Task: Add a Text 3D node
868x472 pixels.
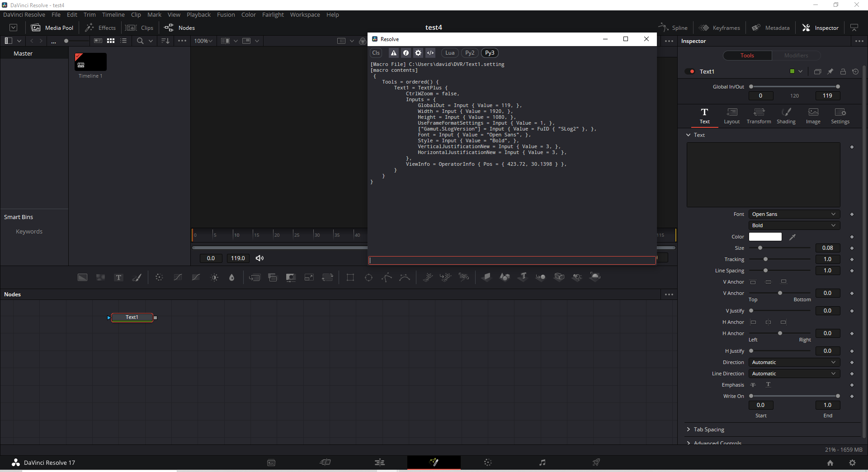Action: pos(523,277)
